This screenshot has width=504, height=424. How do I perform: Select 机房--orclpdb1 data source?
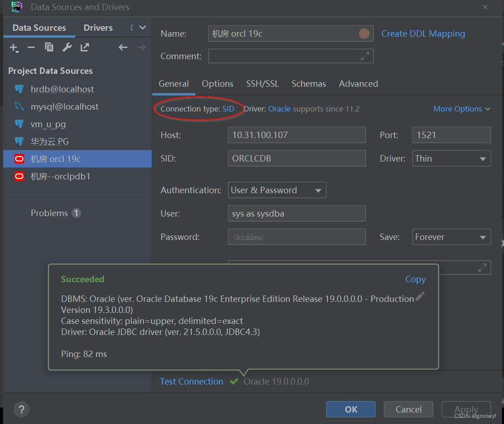pos(78,176)
